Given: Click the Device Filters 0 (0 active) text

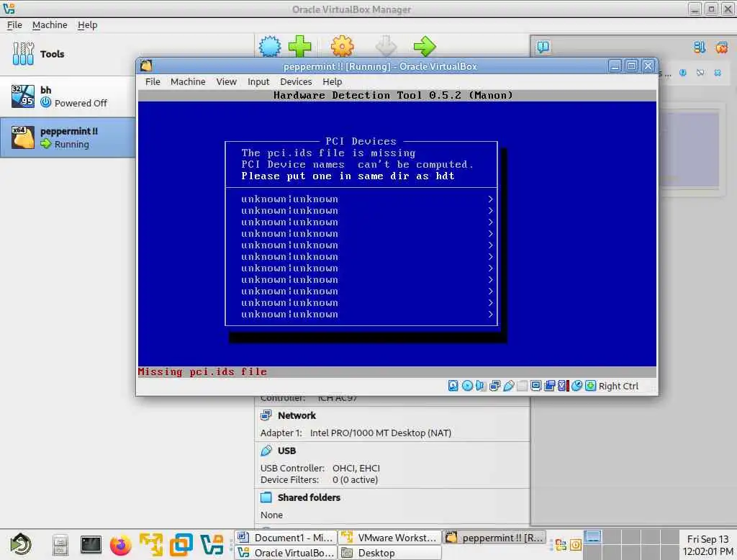Looking at the screenshot, I should (x=319, y=479).
